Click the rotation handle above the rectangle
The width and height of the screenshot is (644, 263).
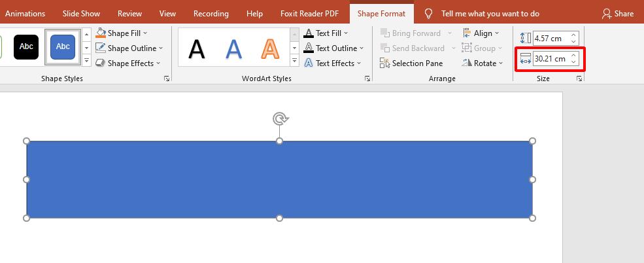tap(280, 118)
